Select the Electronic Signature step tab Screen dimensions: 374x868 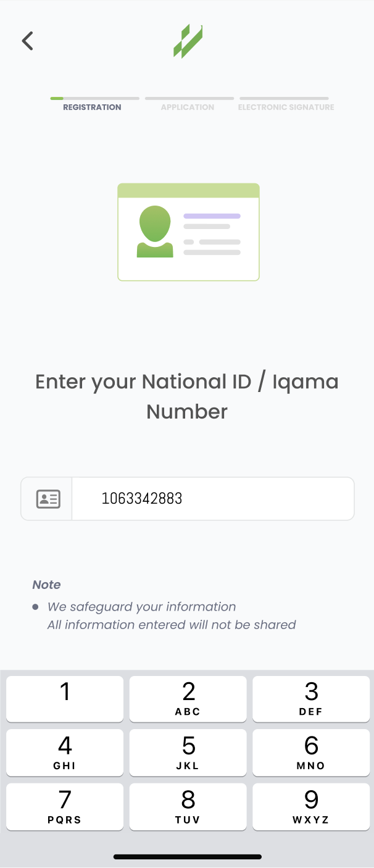coord(286,107)
